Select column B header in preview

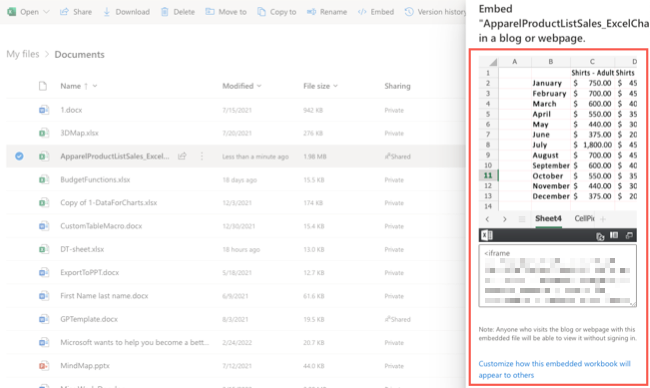pos(551,61)
